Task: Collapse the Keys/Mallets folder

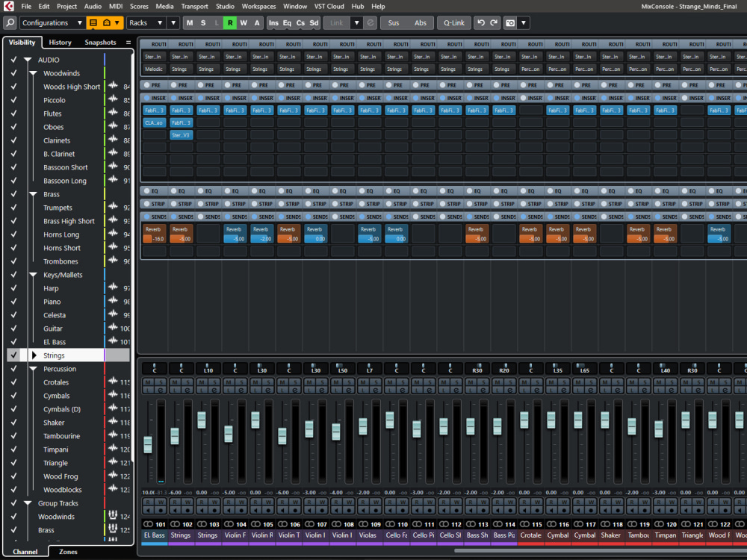Action: tap(33, 275)
